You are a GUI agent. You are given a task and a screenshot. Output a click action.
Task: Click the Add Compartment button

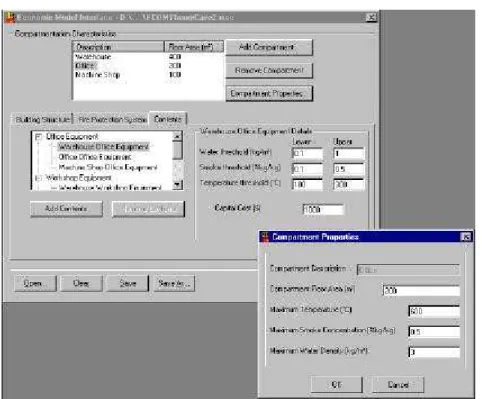269,48
